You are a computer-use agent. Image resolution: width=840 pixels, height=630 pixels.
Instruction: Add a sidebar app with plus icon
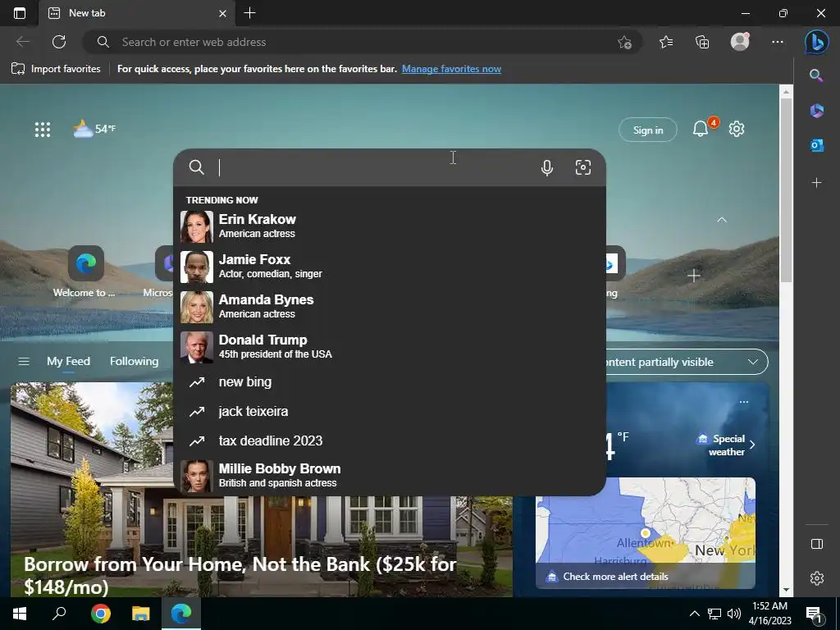pos(816,183)
